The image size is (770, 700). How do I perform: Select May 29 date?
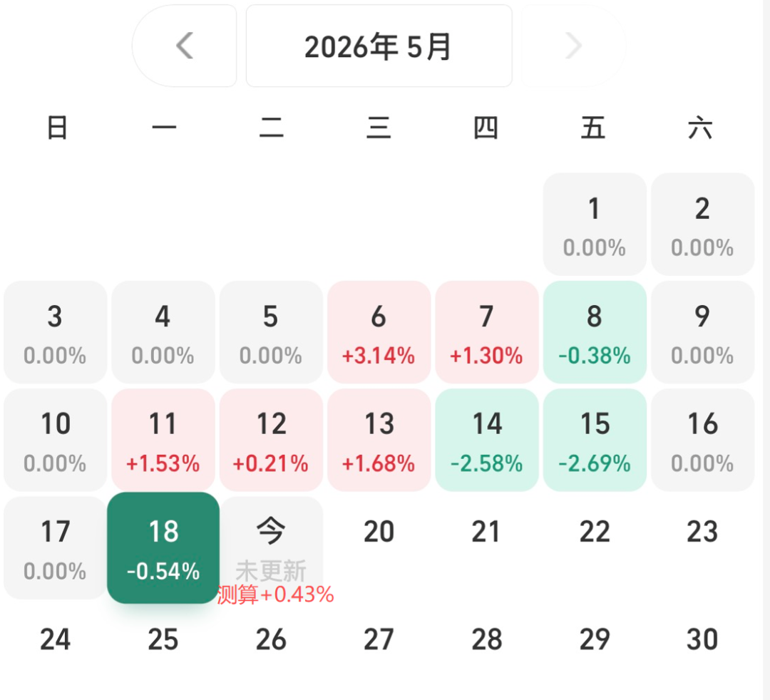(595, 639)
